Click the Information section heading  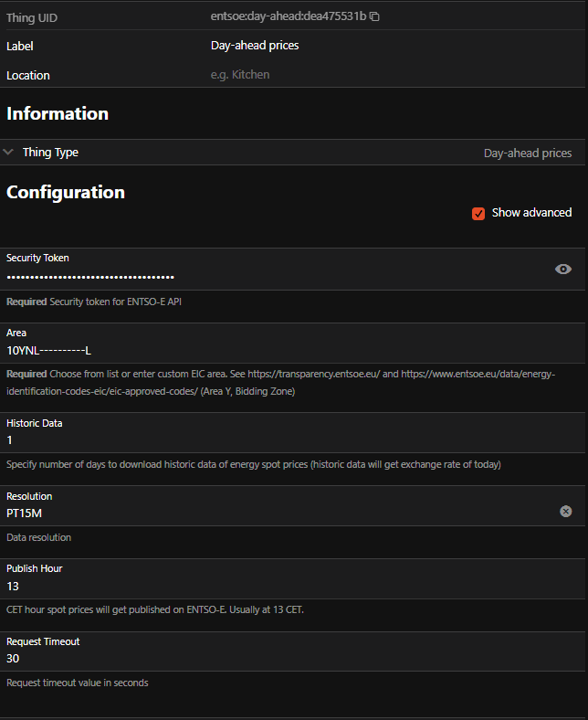point(58,113)
